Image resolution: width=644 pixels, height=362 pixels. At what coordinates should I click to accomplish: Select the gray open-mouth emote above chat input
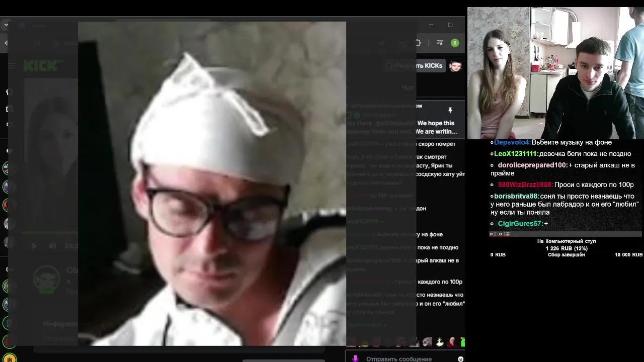click(x=427, y=342)
